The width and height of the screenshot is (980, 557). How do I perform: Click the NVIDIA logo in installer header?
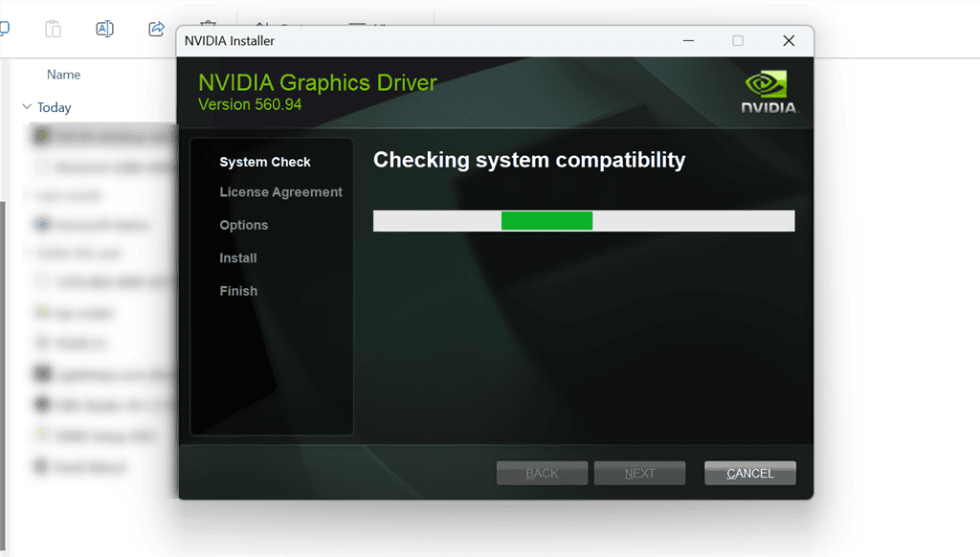(x=768, y=92)
